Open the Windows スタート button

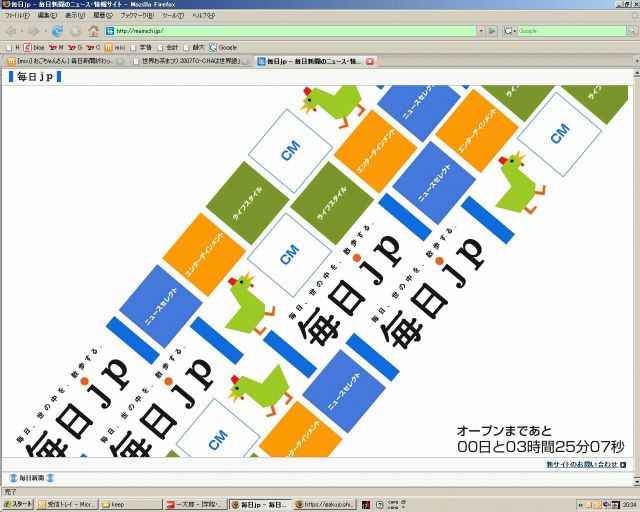(x=18, y=504)
